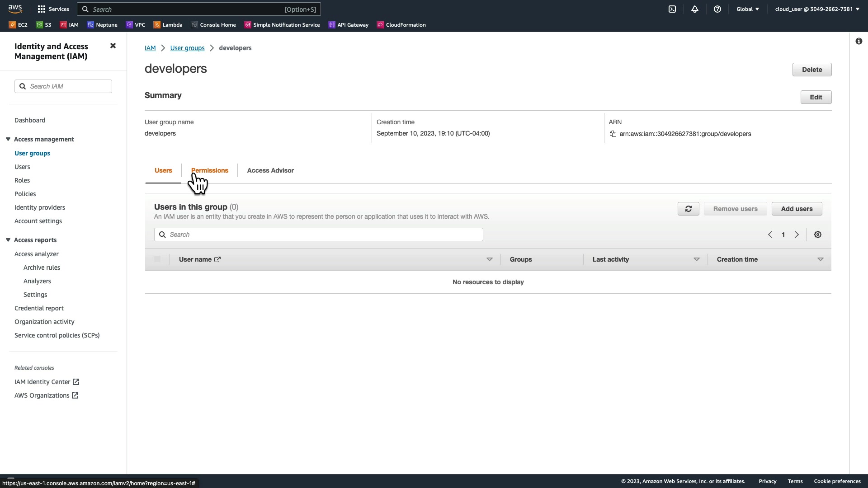Open the CloudShell terminal icon
This screenshot has height=488, width=868.
[672, 9]
